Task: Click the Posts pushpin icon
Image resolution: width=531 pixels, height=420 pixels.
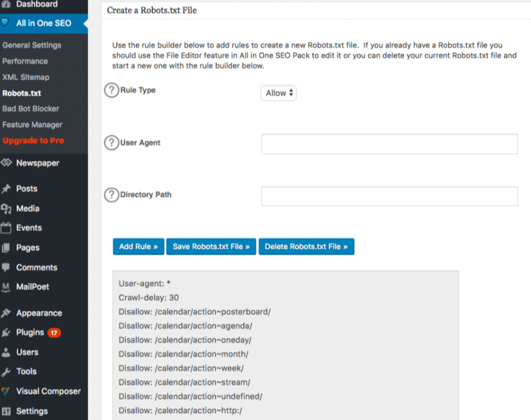Action: click(x=6, y=189)
